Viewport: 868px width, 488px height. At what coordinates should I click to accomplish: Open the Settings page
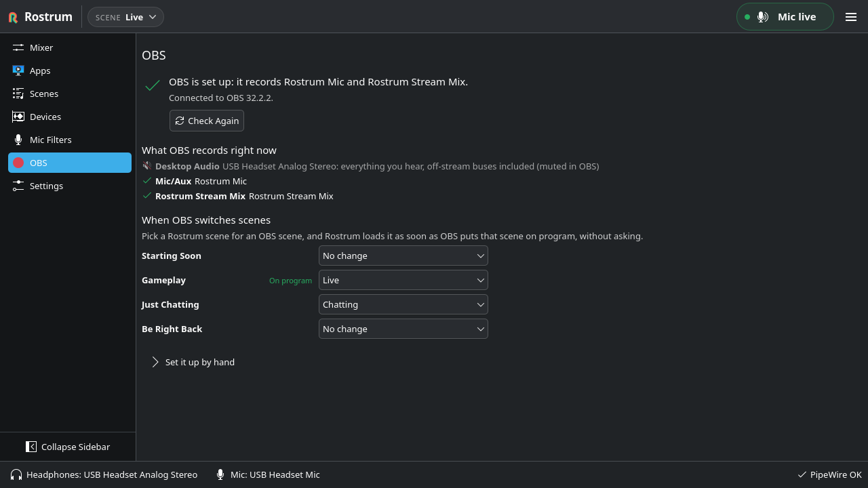(70, 186)
